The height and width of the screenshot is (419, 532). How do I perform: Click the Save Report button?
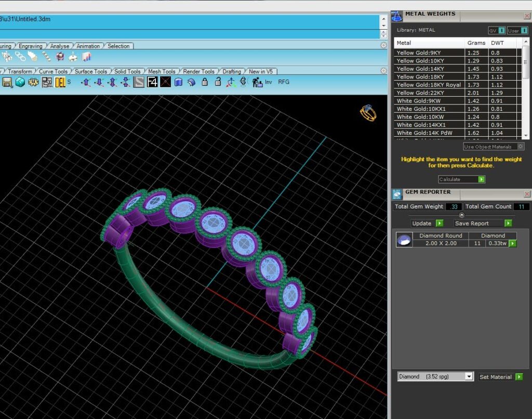pos(483,223)
